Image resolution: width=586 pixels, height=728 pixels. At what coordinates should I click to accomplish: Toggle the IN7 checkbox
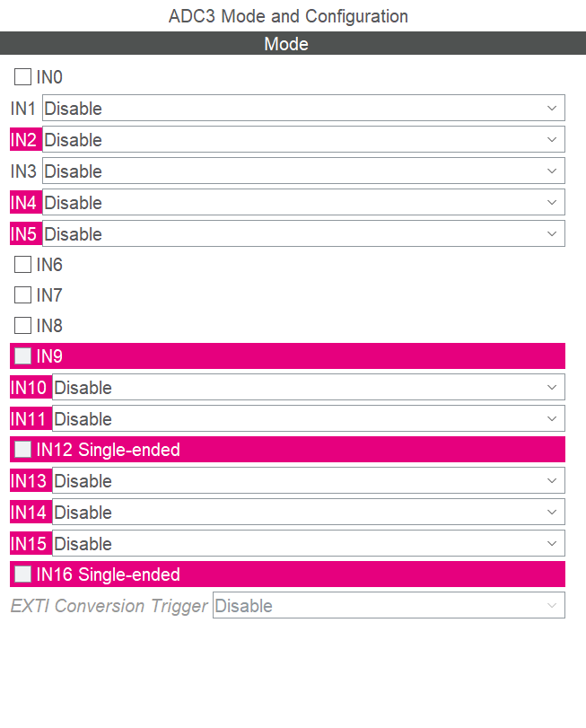point(23,295)
